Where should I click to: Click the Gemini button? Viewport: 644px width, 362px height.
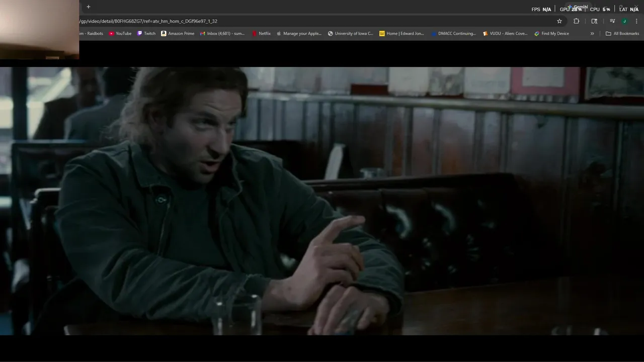coord(578,7)
